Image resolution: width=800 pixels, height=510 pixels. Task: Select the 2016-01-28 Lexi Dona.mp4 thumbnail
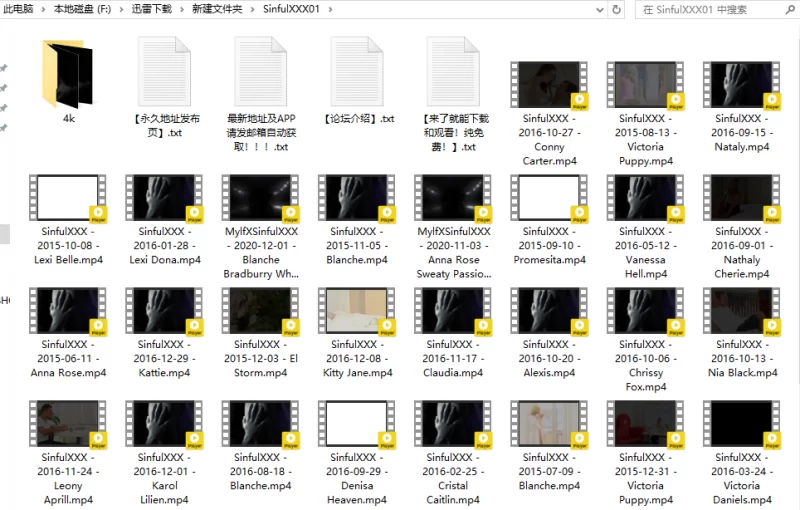164,198
